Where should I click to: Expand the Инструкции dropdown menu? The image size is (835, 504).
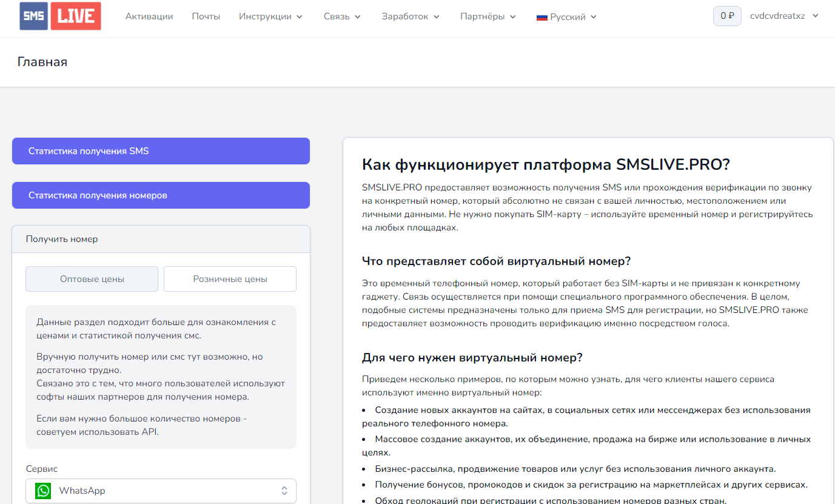pyautogui.click(x=270, y=16)
